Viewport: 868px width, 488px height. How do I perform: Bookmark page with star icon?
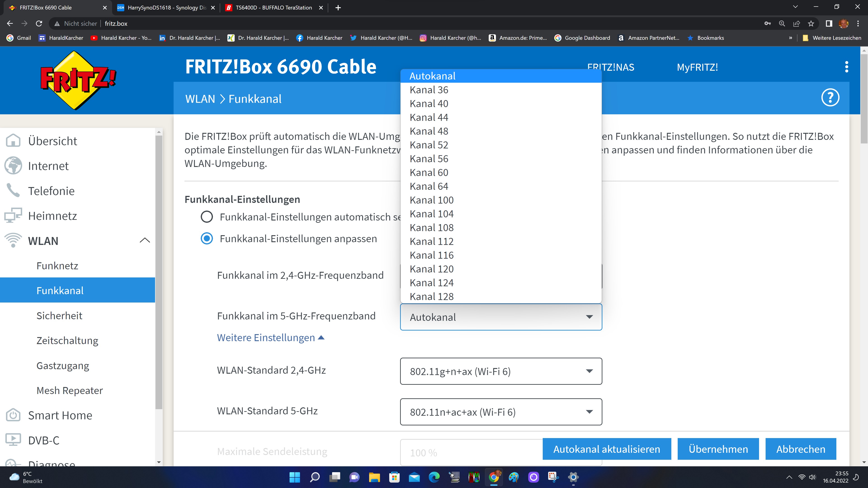pyautogui.click(x=811, y=23)
